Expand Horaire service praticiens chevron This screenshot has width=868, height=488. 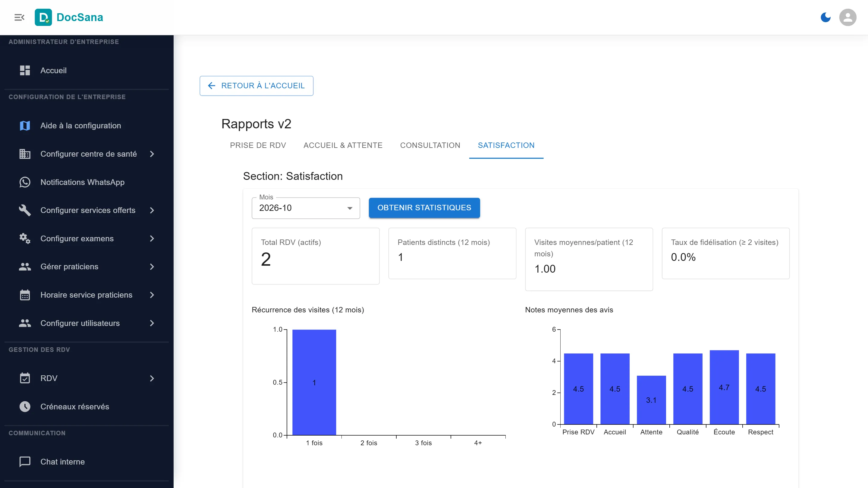point(152,295)
